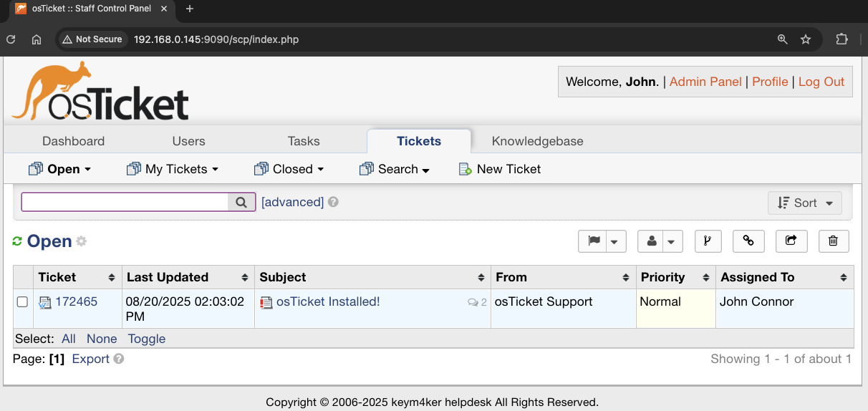This screenshot has height=411, width=868.
Task: Switch to the Dashboard tab
Action: (x=73, y=141)
